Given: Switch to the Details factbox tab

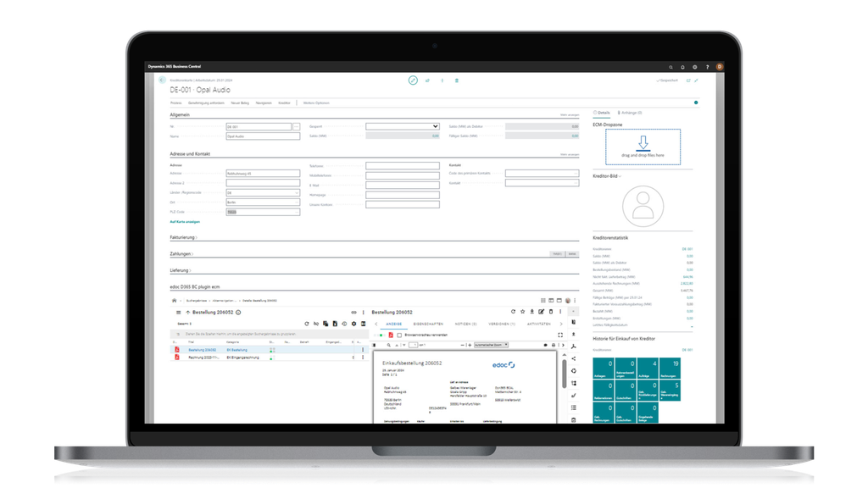Looking at the screenshot, I should pos(602,113).
